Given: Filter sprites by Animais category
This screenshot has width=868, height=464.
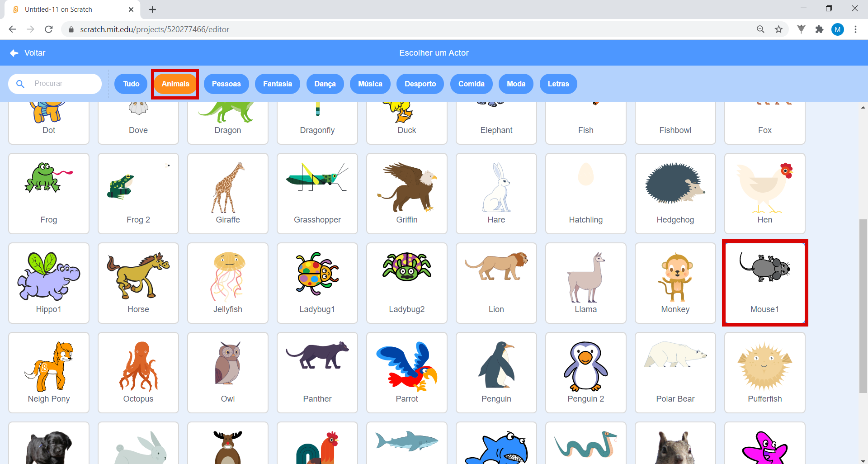Looking at the screenshot, I should tap(175, 84).
